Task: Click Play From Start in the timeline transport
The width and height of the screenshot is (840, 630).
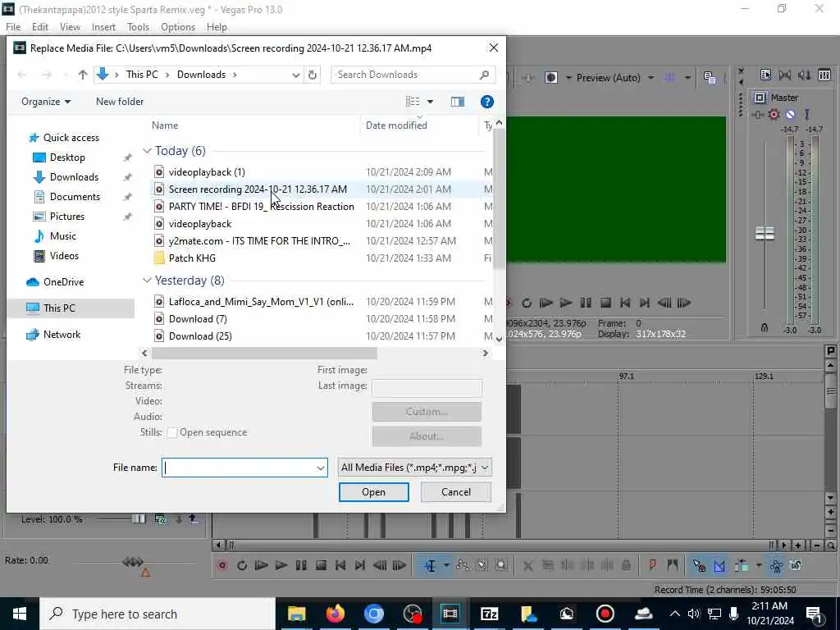Action: click(261, 565)
